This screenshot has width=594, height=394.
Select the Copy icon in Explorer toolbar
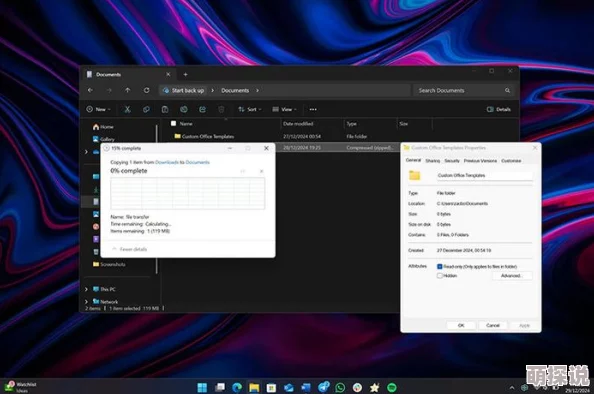click(x=146, y=109)
